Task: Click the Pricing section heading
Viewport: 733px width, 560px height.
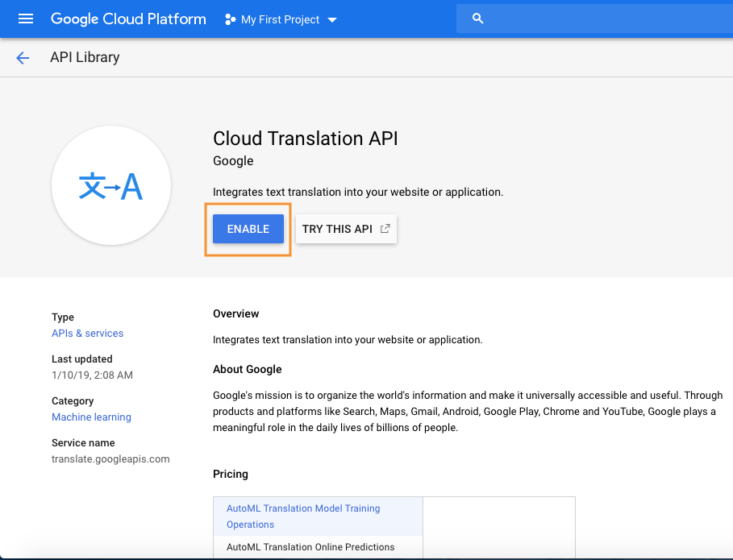Action: pyautogui.click(x=231, y=474)
